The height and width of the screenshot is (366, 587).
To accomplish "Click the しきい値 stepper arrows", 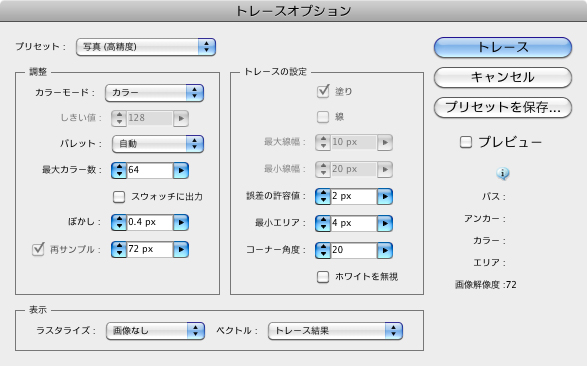I will 119,118.
